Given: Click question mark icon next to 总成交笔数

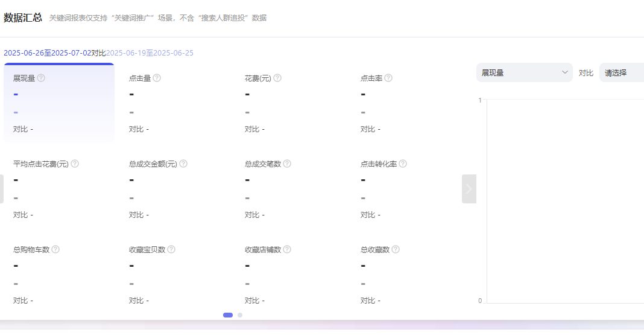Looking at the screenshot, I should (x=287, y=164).
